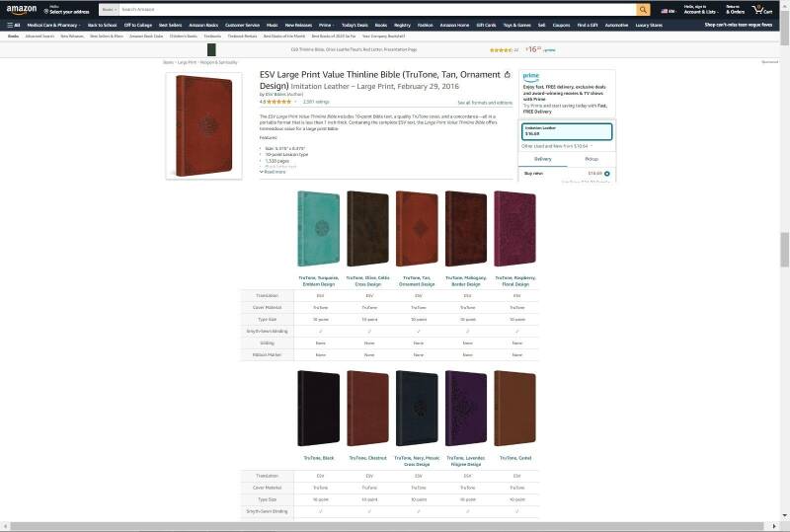The image size is (790, 532).
Task: Open Gift Cards nav item
Action: coord(486,26)
